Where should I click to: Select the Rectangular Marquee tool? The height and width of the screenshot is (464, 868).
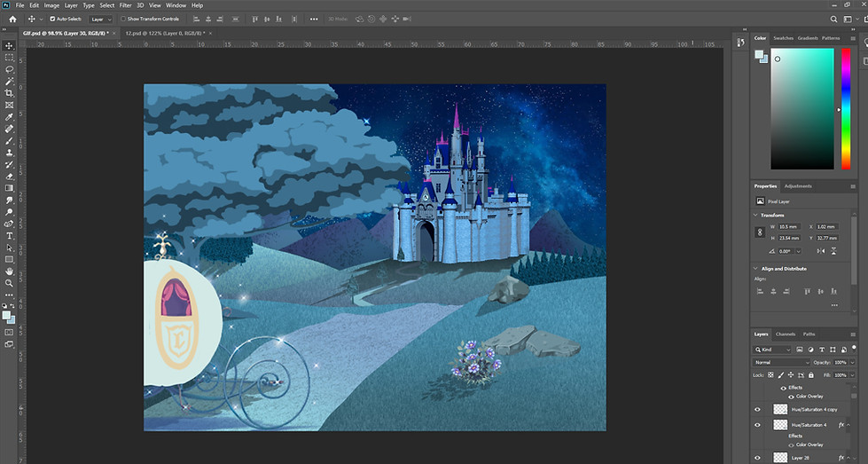pos(9,58)
